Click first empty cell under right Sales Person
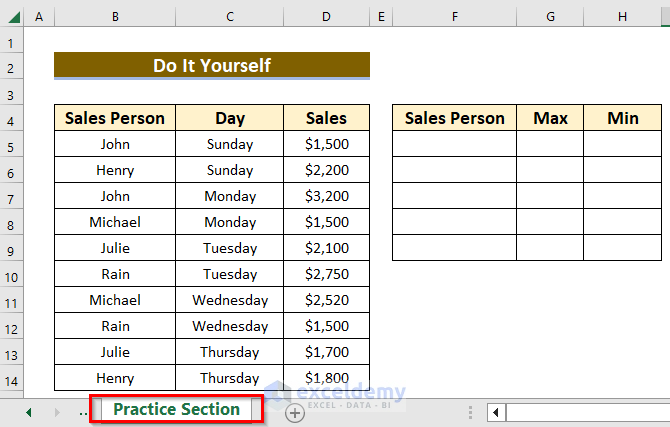This screenshot has height=427, width=670. [454, 144]
